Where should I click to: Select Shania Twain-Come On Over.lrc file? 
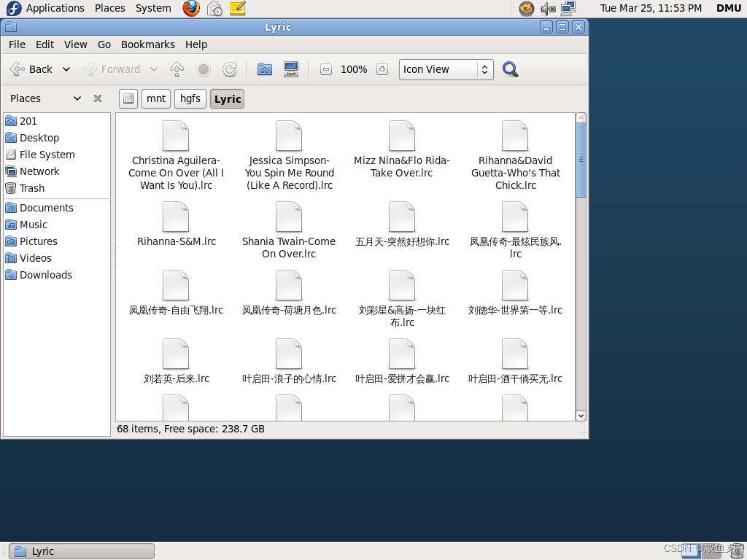pyautogui.click(x=289, y=217)
